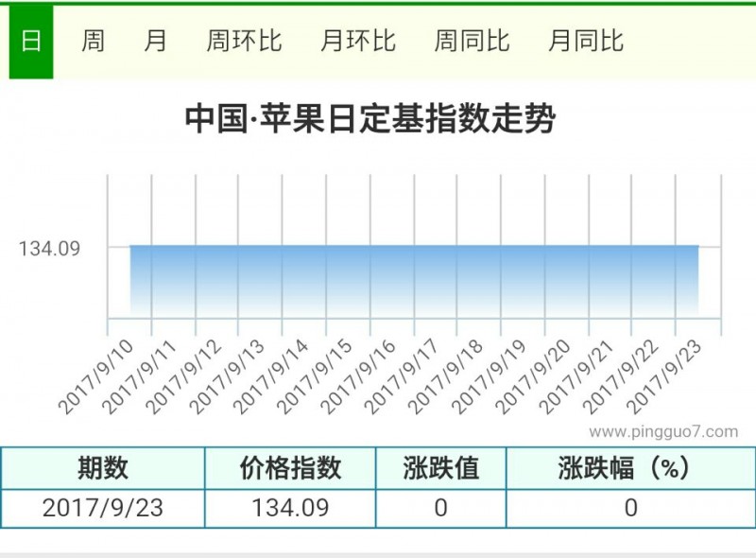Click the 134.09 y-axis label
Viewport: 756px width, 558px height.
pos(49,249)
